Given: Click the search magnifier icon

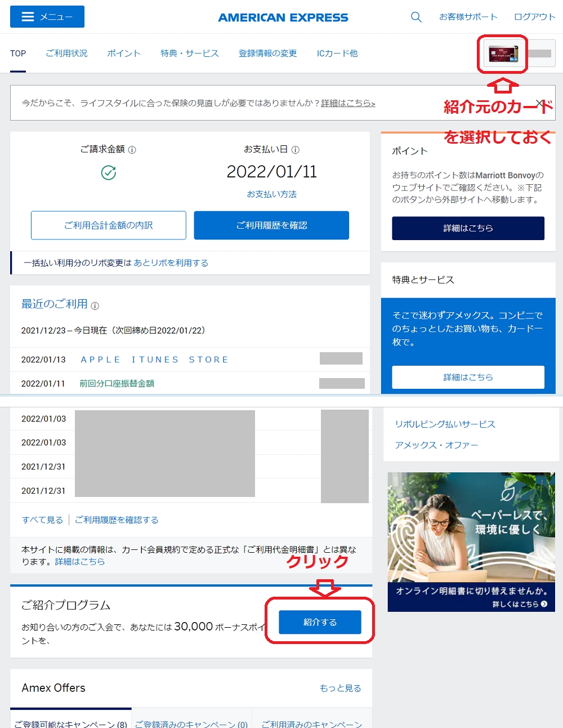Looking at the screenshot, I should point(416,17).
